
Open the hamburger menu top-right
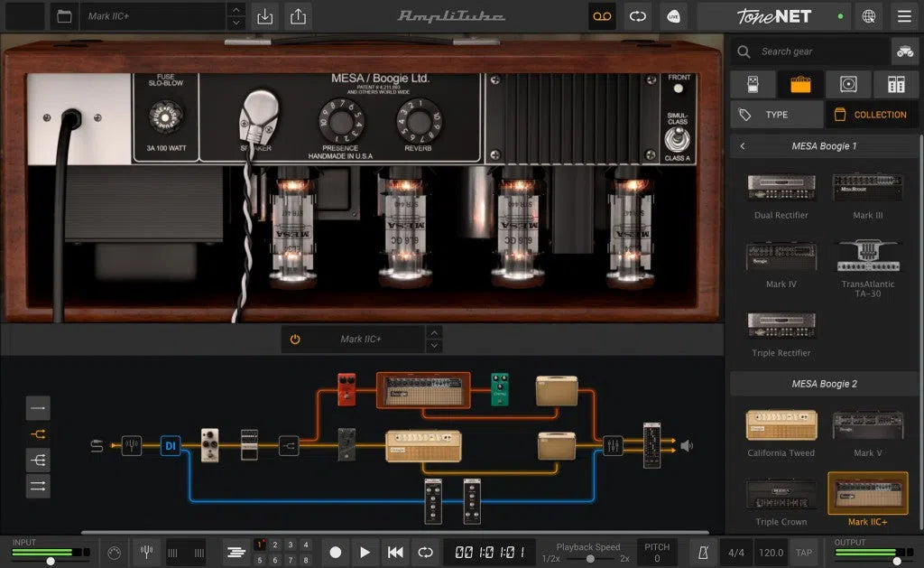903,16
